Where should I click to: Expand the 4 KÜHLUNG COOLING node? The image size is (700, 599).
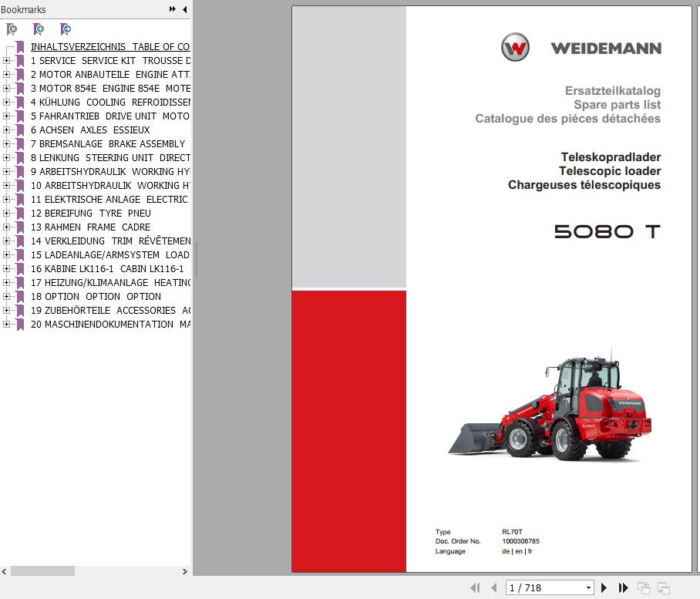(x=6, y=103)
